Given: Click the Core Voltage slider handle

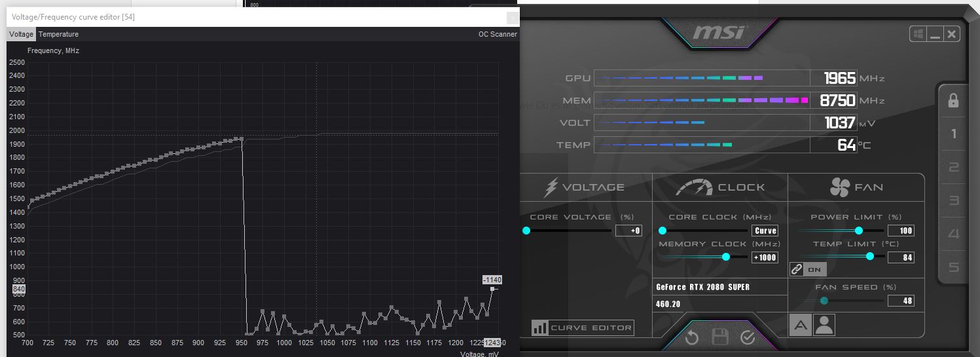Looking at the screenshot, I should pyautogui.click(x=526, y=231).
